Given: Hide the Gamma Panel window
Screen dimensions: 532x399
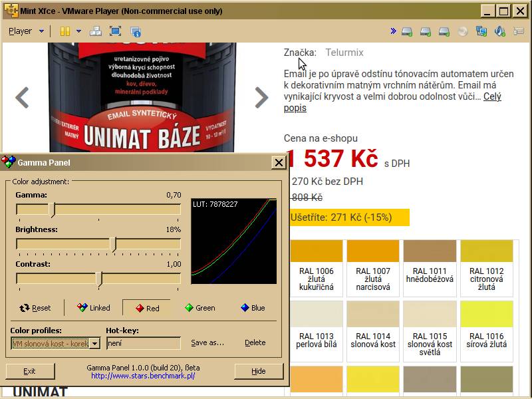Looking at the screenshot, I should [x=259, y=371].
